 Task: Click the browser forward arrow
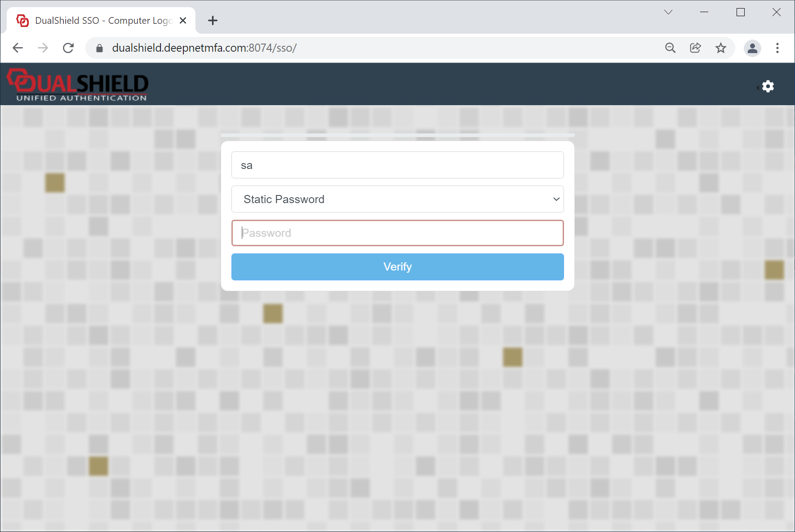43,48
